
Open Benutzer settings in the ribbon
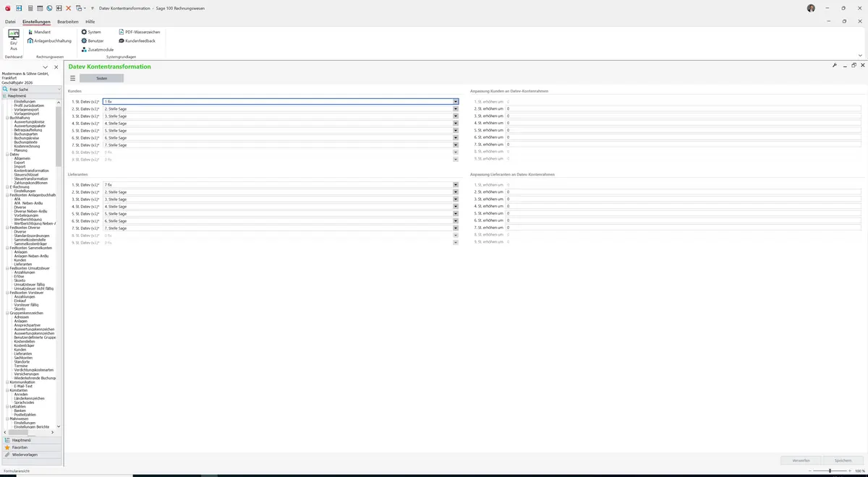(x=93, y=40)
